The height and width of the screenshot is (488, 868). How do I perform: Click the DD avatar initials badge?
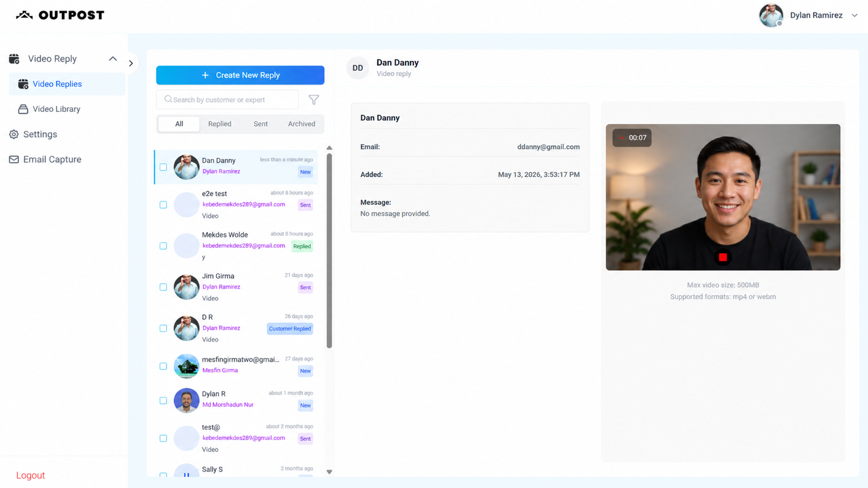(358, 68)
